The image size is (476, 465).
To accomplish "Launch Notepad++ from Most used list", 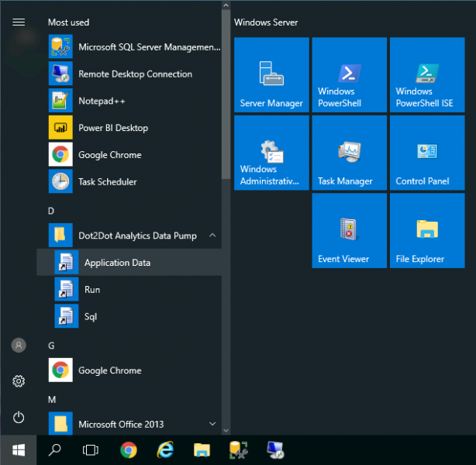I will click(102, 101).
